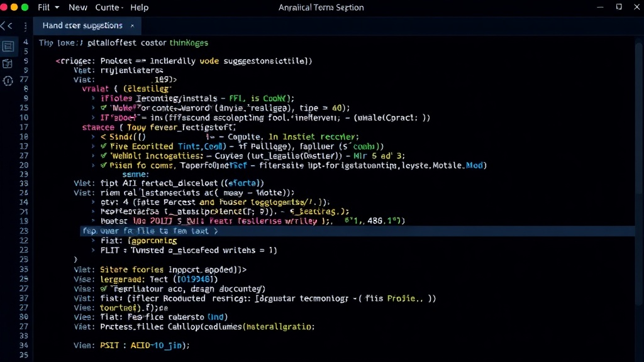Click the 'FFL, is CooN' green text
Screen dimensions: 644x362
pos(257,99)
